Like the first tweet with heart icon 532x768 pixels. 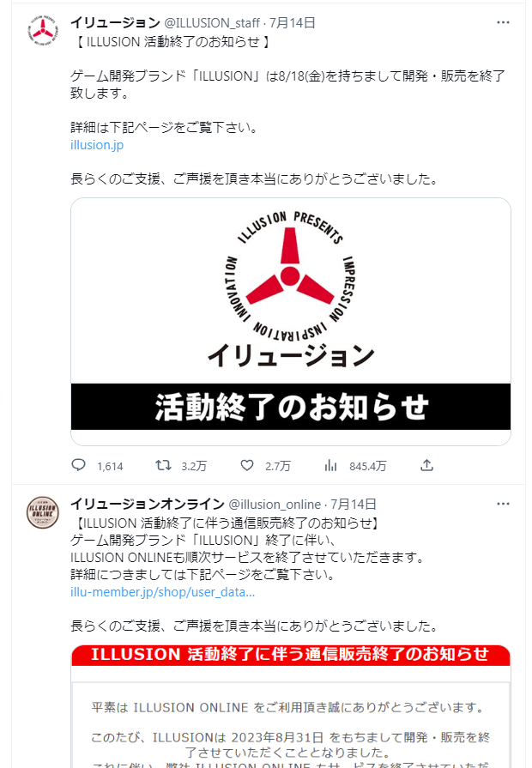tap(247, 465)
